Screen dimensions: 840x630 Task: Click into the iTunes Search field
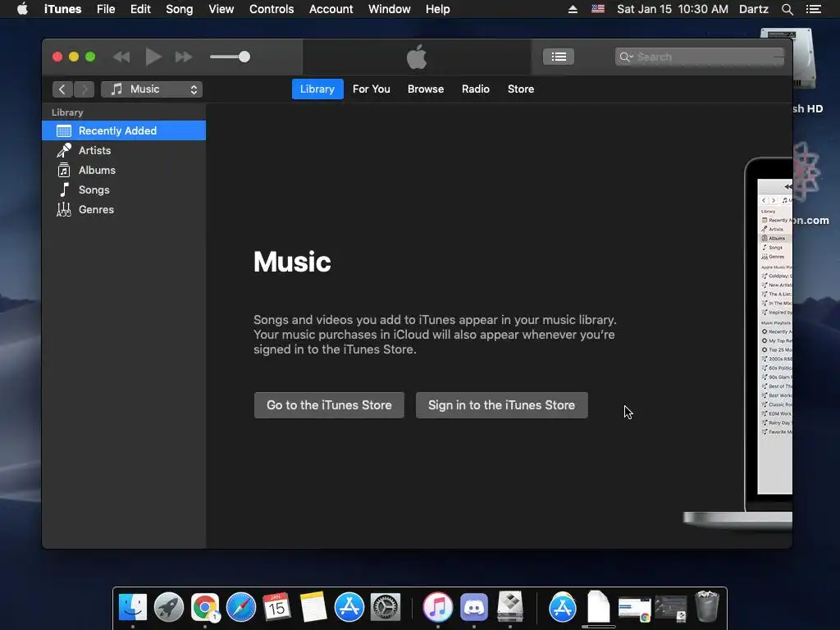pos(700,57)
